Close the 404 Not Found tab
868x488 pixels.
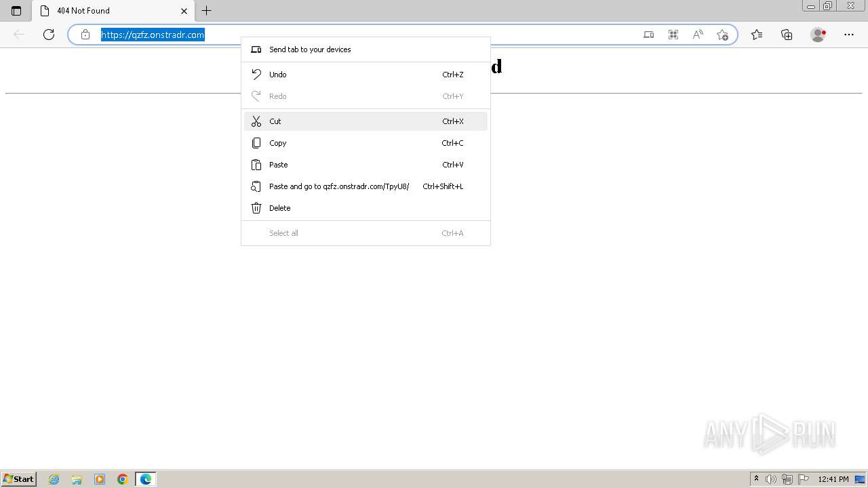click(x=184, y=11)
